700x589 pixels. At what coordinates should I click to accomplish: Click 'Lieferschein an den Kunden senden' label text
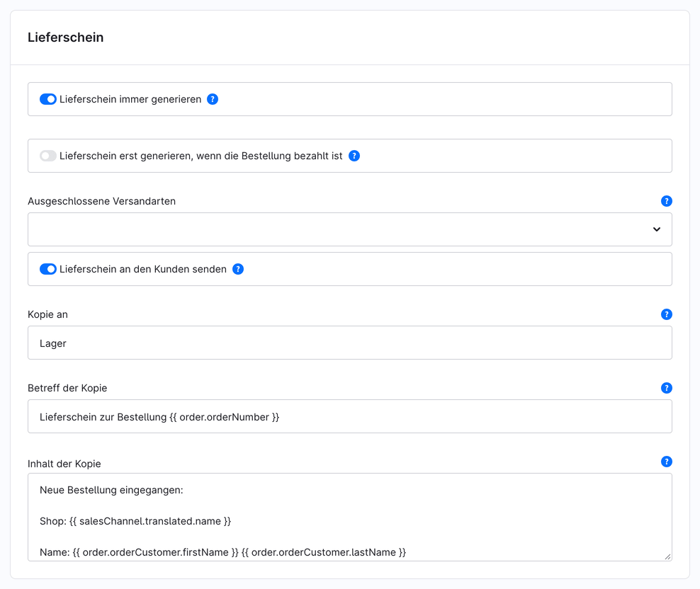(x=143, y=269)
